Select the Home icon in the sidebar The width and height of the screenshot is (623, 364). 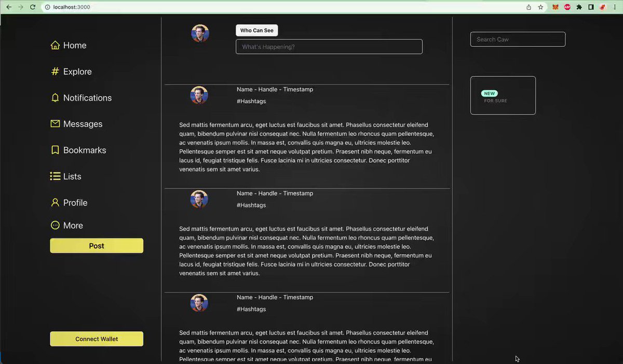tap(55, 45)
